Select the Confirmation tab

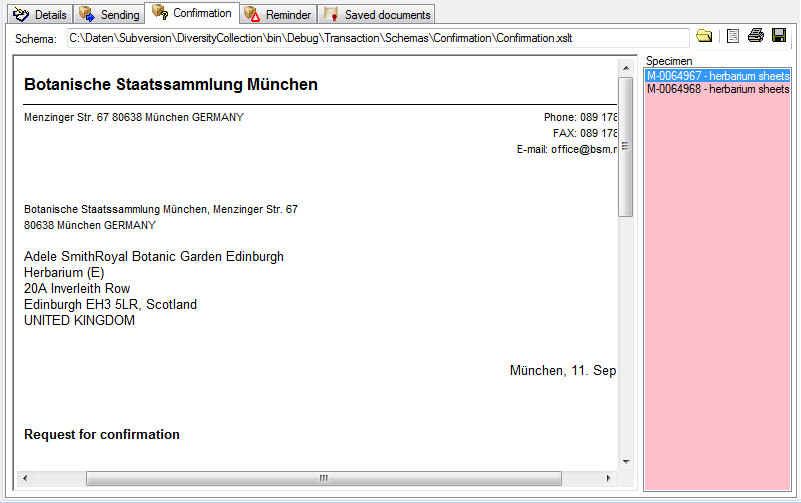coord(192,13)
